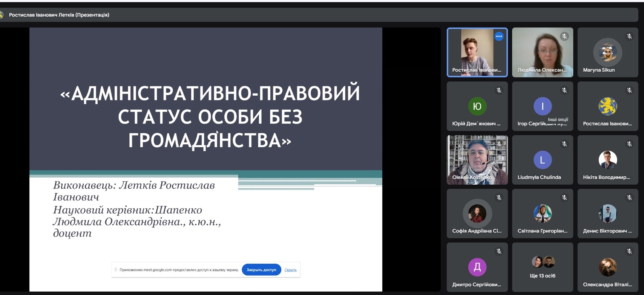Open more options on Ростислав's video tile
Viewport: 644px width, 295px height.
click(x=499, y=37)
